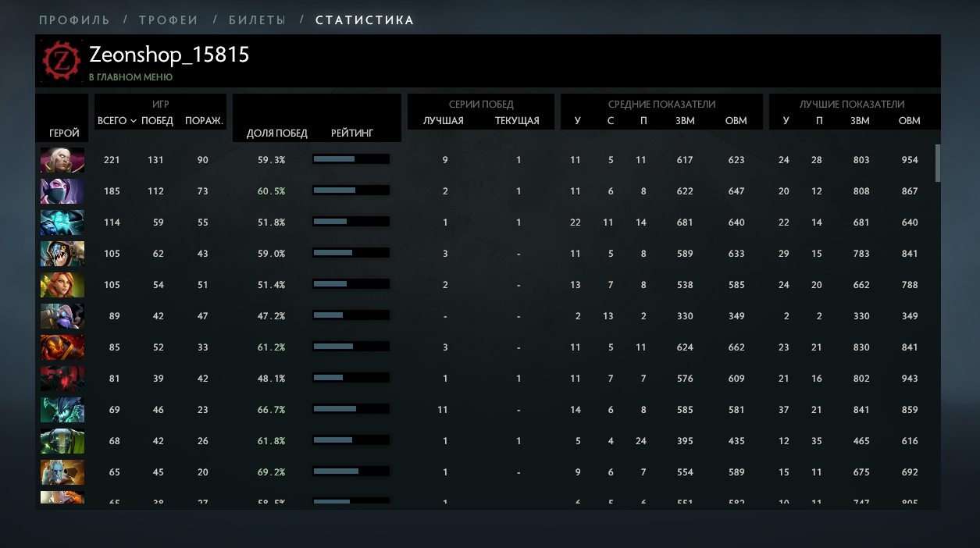Sort by ЛУЧШАЯ win streak header
Viewport: 980px width, 548px height.
coord(444,121)
